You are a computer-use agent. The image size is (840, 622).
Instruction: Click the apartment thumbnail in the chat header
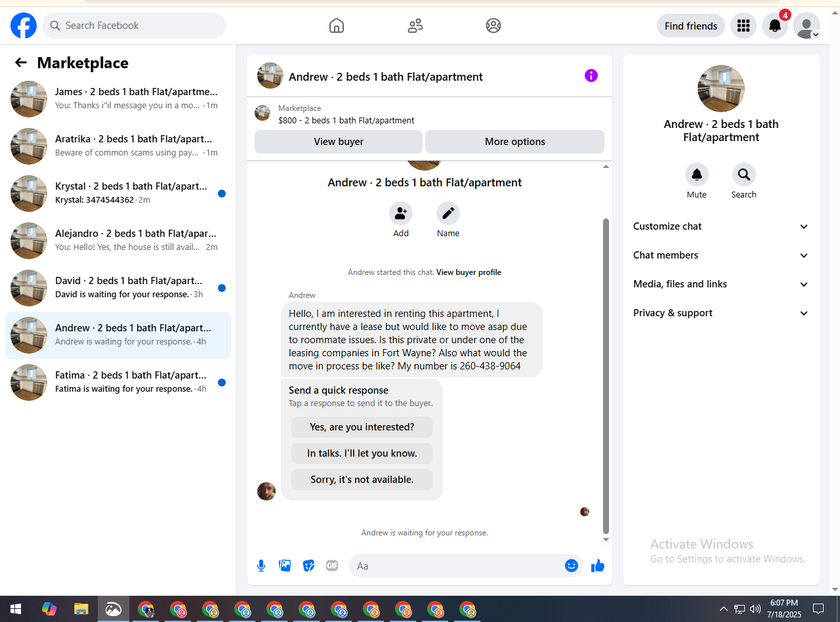pyautogui.click(x=270, y=75)
